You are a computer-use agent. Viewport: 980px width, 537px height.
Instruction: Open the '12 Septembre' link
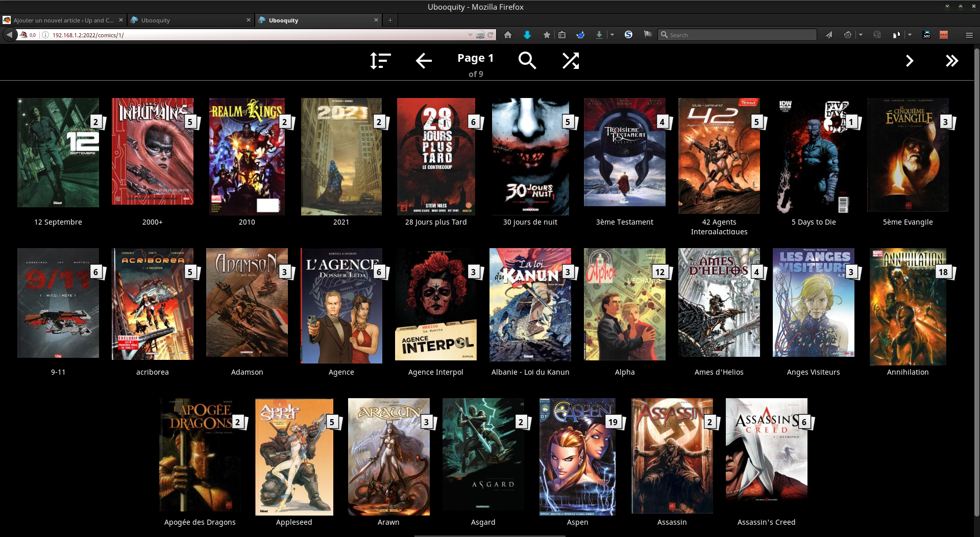[58, 222]
